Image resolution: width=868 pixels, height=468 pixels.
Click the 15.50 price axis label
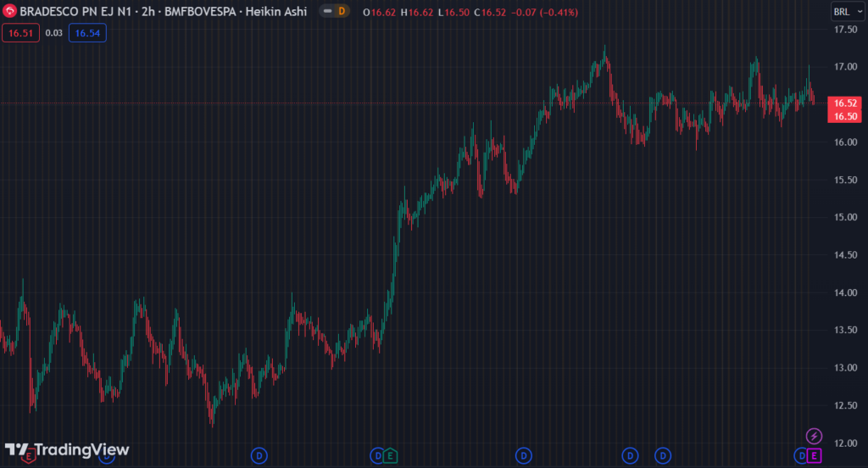tap(845, 180)
